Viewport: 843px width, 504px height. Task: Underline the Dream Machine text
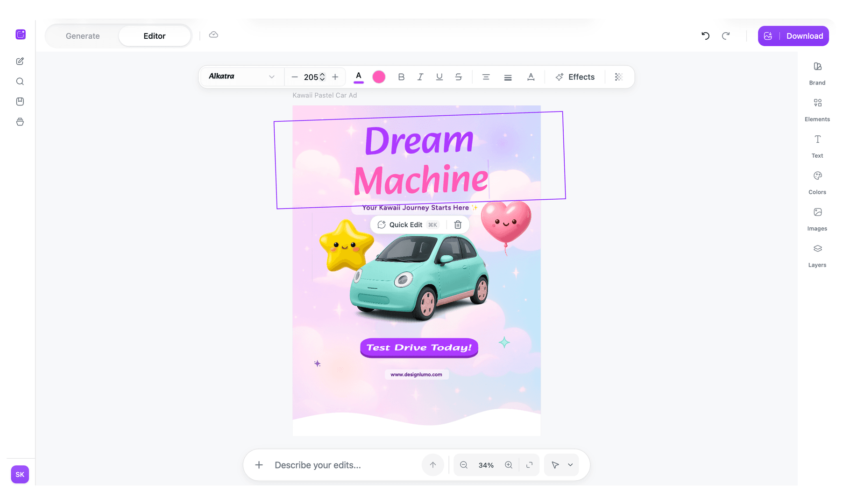[439, 77]
